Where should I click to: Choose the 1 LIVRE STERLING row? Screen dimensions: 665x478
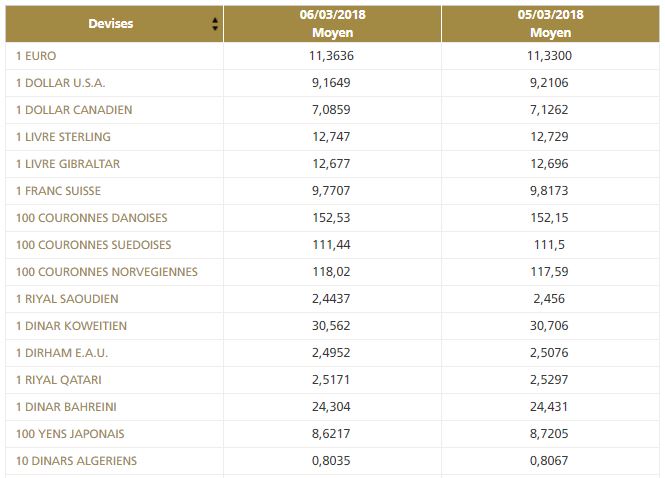pyautogui.click(x=63, y=137)
